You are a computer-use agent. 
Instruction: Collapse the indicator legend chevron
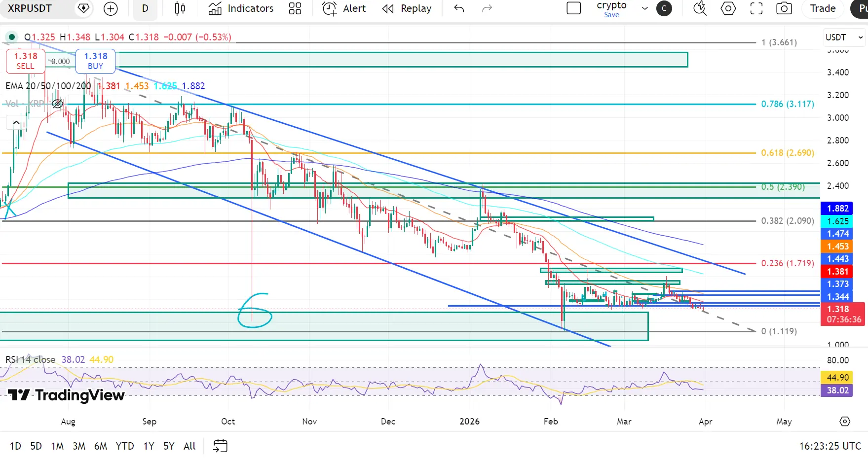coord(16,122)
